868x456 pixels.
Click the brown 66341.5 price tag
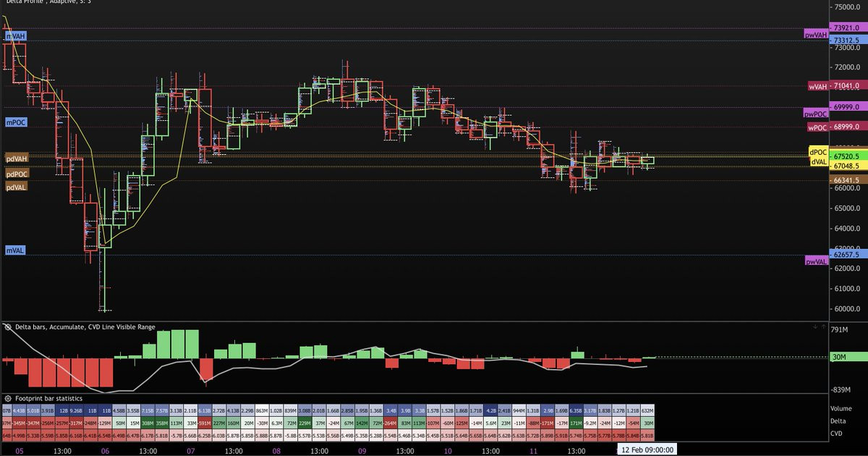pyautogui.click(x=847, y=180)
